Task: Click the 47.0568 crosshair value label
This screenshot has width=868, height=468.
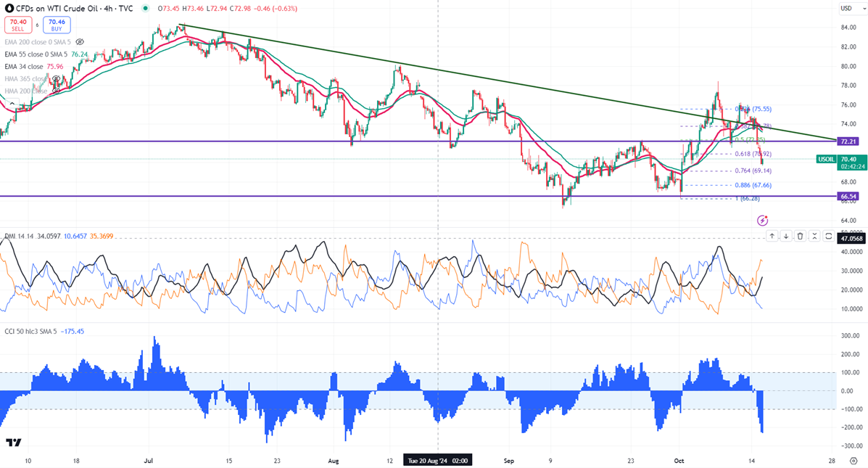Action: [851, 239]
